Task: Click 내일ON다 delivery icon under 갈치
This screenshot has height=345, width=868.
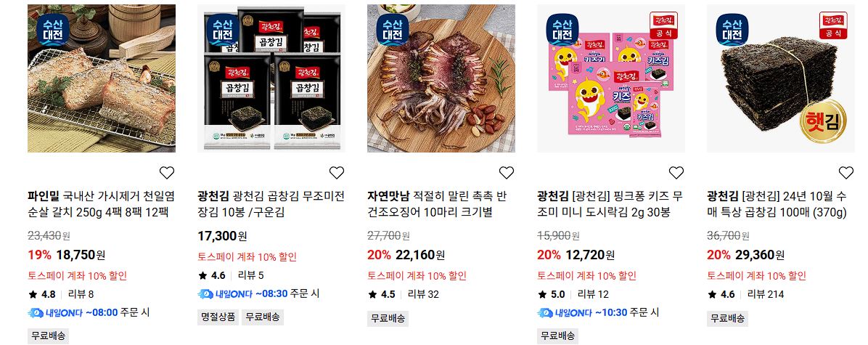Action: pos(55,313)
